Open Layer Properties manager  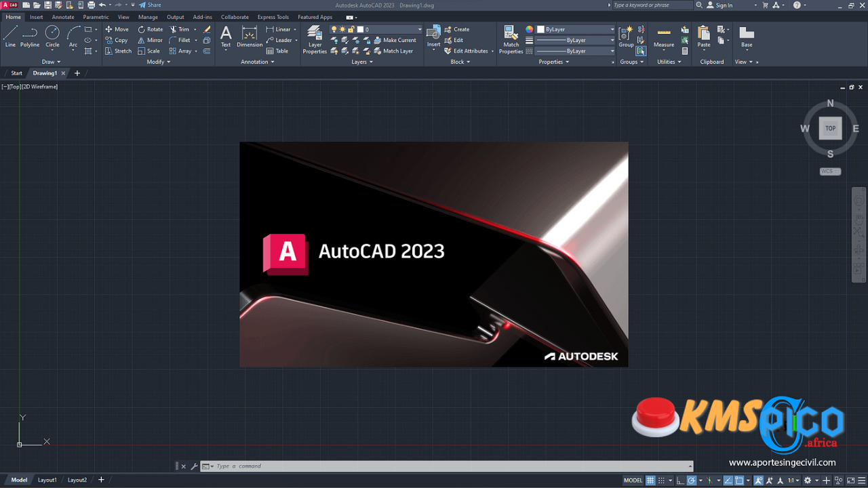point(315,39)
